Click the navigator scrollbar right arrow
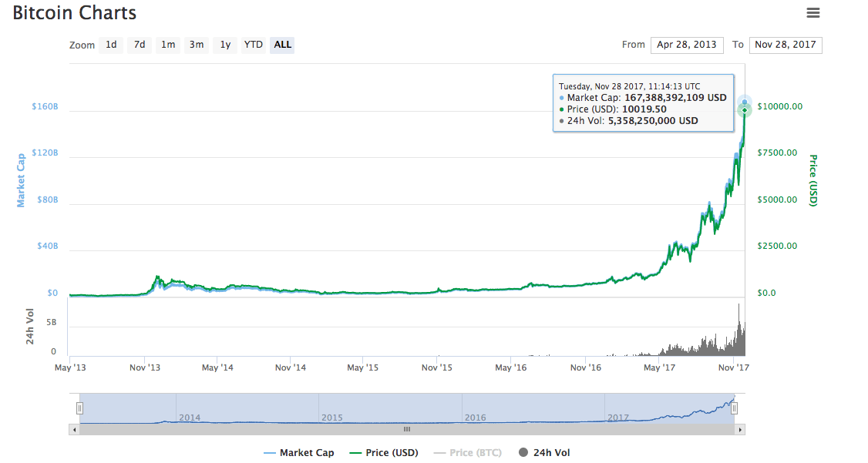Viewport: 868px width, 463px height. tap(740, 429)
